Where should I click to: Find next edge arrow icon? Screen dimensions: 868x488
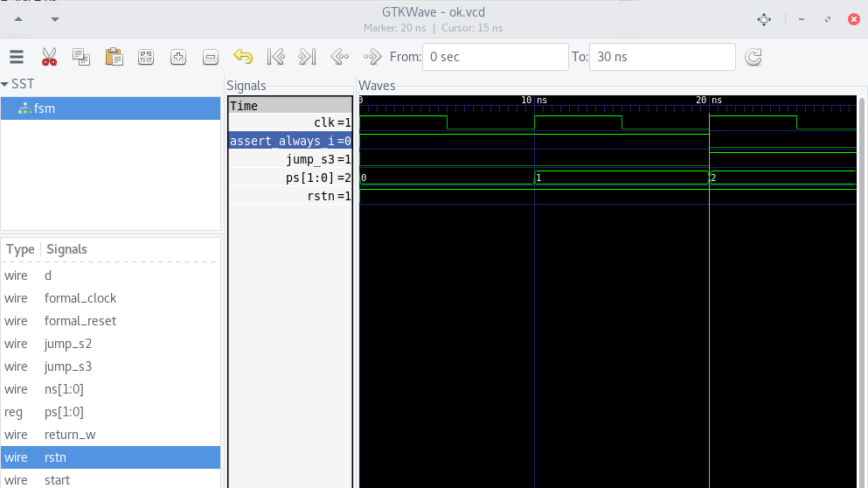[372, 57]
